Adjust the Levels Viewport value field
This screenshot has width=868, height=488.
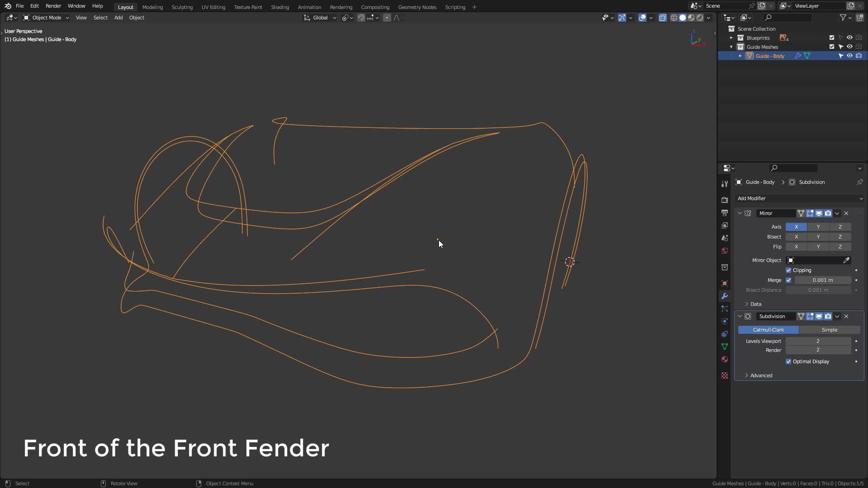(x=818, y=341)
